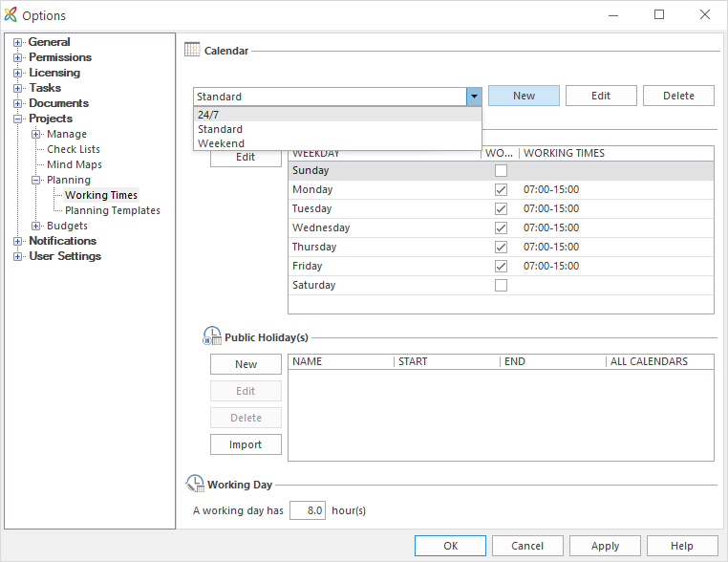This screenshot has width=728, height=562.
Task: Check the Saturday working day checkbox
Action: (x=501, y=285)
